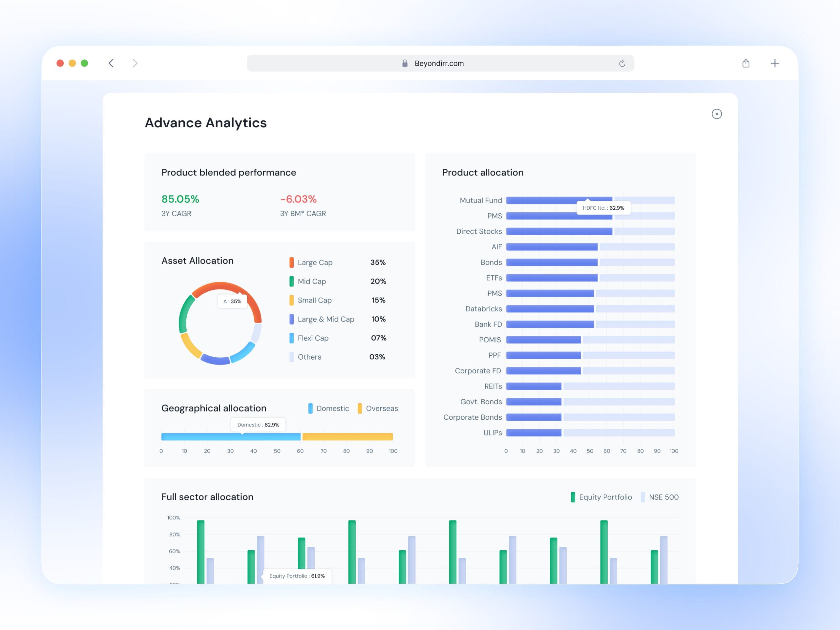Toggle the Overseas legend item
The height and width of the screenshot is (630, 840).
pyautogui.click(x=378, y=408)
